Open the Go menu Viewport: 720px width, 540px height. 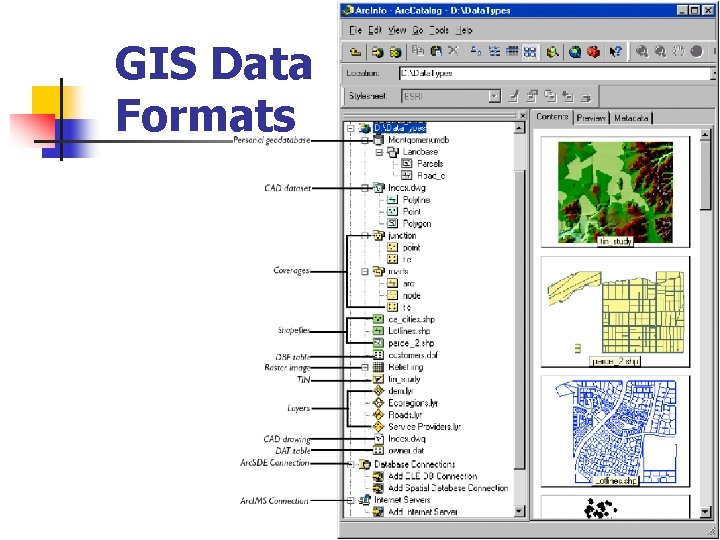click(x=417, y=30)
